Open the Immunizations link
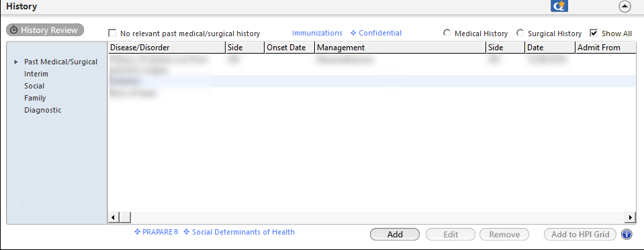This screenshot has width=644, height=250. point(317,34)
